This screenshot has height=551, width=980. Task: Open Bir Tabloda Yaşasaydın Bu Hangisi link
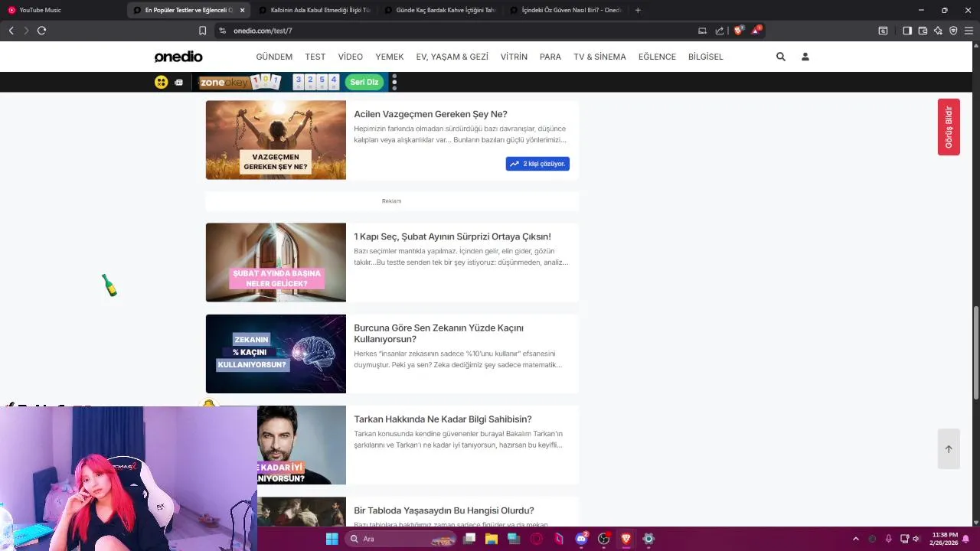point(444,510)
